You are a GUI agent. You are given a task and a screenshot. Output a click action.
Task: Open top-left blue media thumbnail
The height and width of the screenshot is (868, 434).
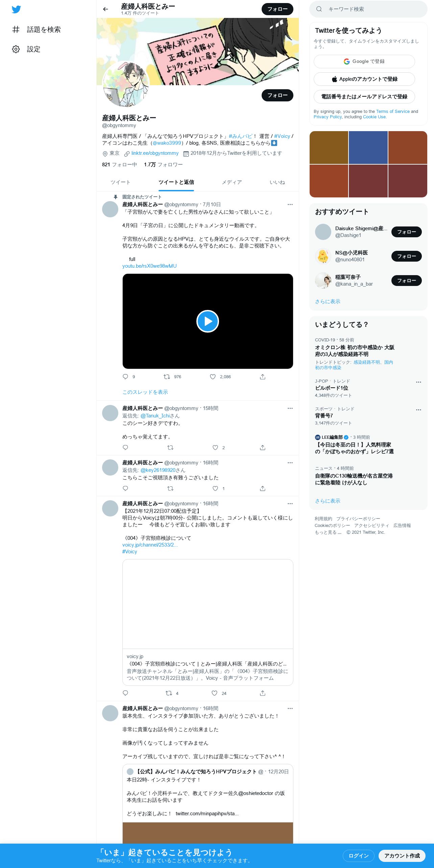click(x=368, y=147)
